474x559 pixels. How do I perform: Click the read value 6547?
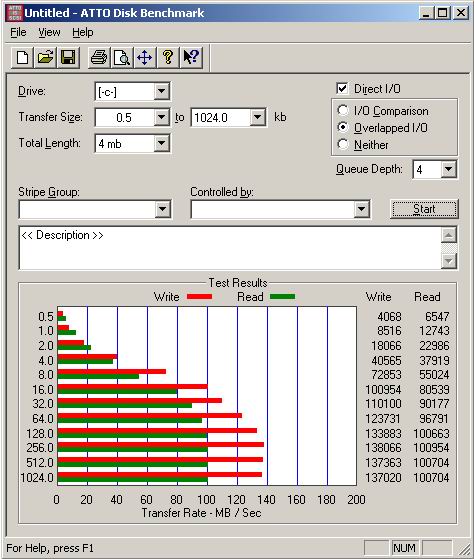[437, 317]
